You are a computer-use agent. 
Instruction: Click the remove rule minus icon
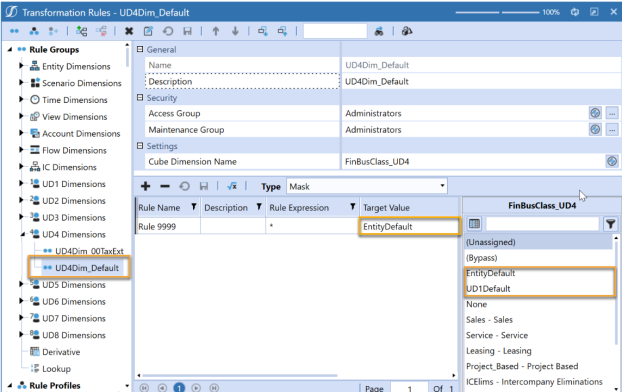coord(165,186)
